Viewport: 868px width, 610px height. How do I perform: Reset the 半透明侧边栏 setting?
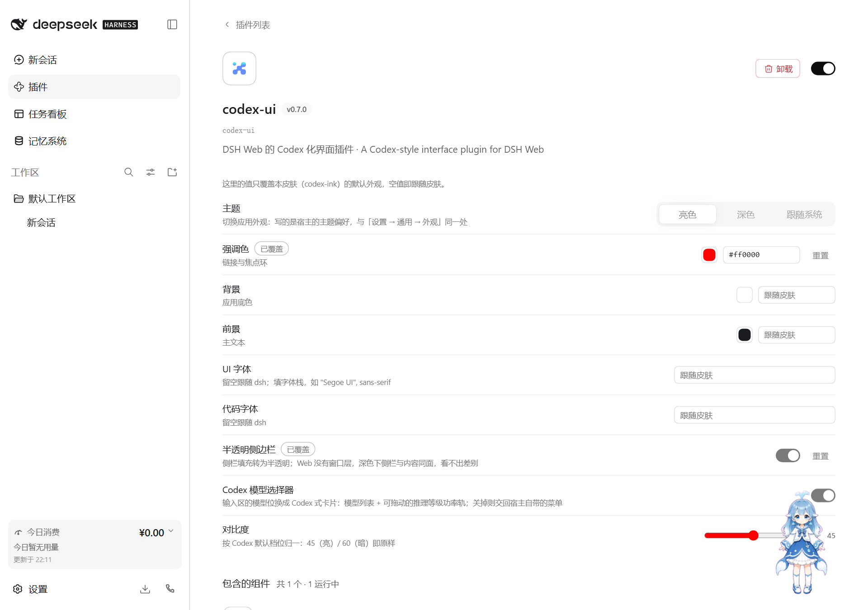tap(820, 456)
